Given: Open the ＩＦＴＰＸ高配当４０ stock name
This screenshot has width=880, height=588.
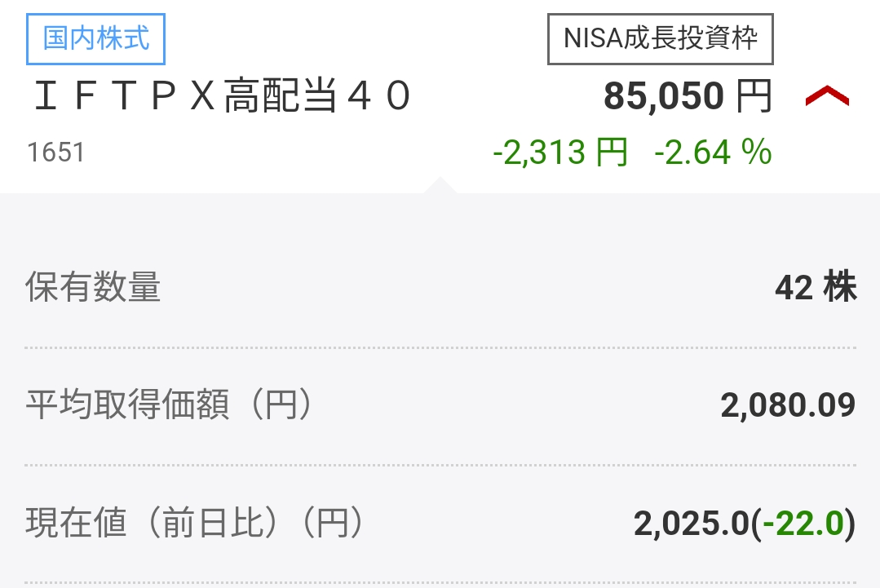Looking at the screenshot, I should coord(221,98).
